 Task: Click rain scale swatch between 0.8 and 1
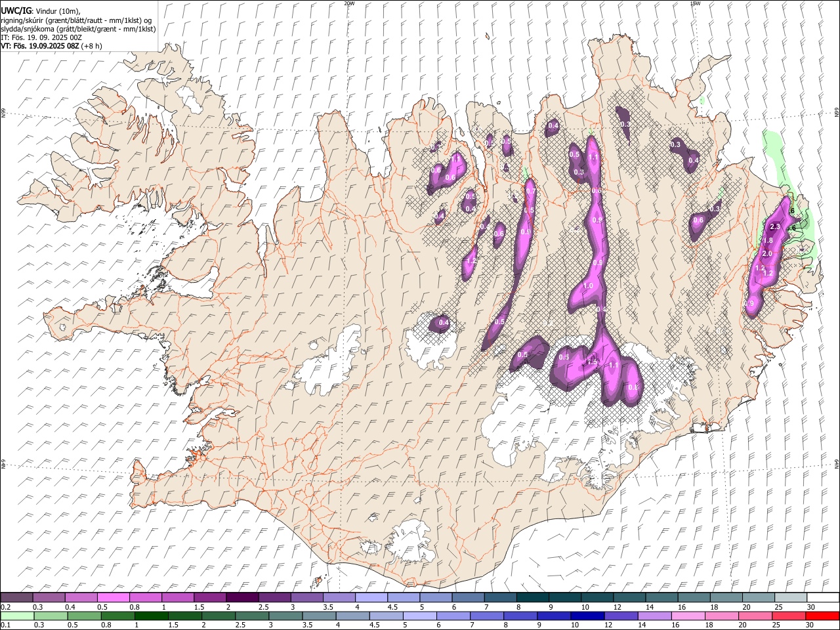pyautogui.click(x=117, y=616)
